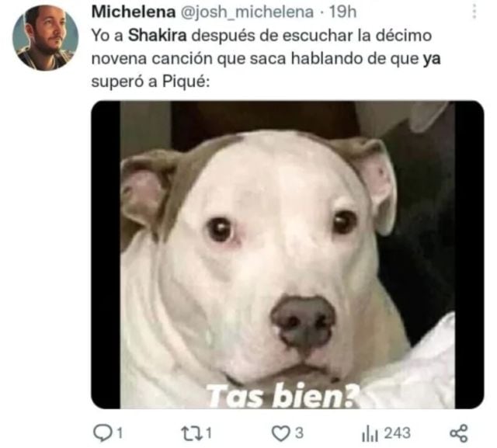Click the 19h timestamp
Screen dimensions: 497x448
[342, 12]
